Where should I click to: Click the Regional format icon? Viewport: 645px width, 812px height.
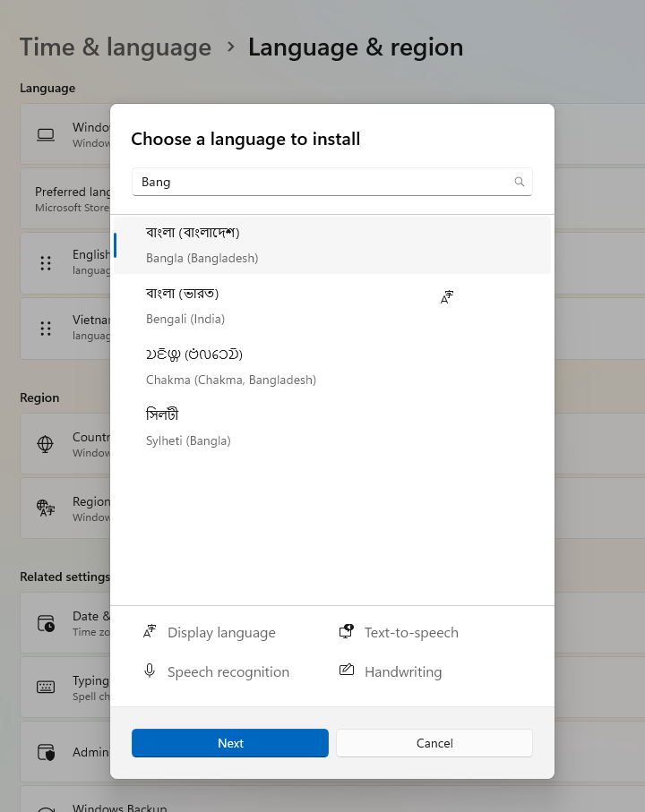tap(45, 508)
